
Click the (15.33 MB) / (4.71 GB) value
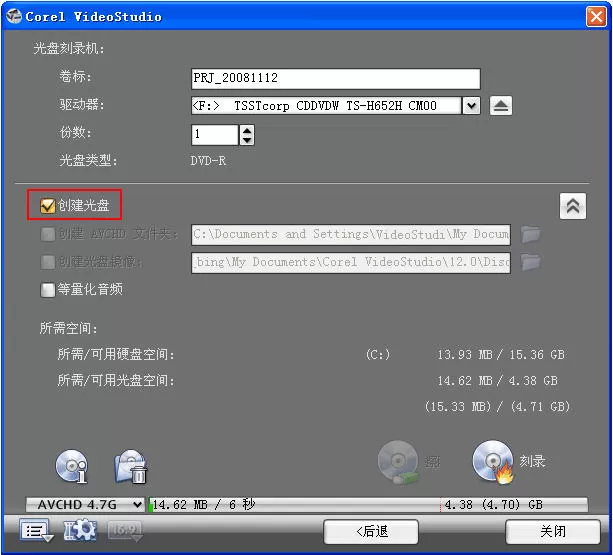coord(497,406)
